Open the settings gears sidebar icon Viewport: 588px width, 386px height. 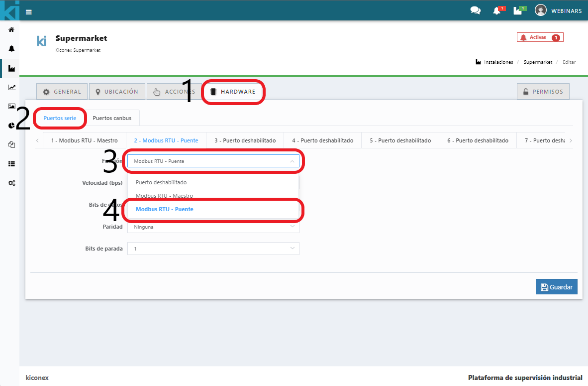click(11, 183)
